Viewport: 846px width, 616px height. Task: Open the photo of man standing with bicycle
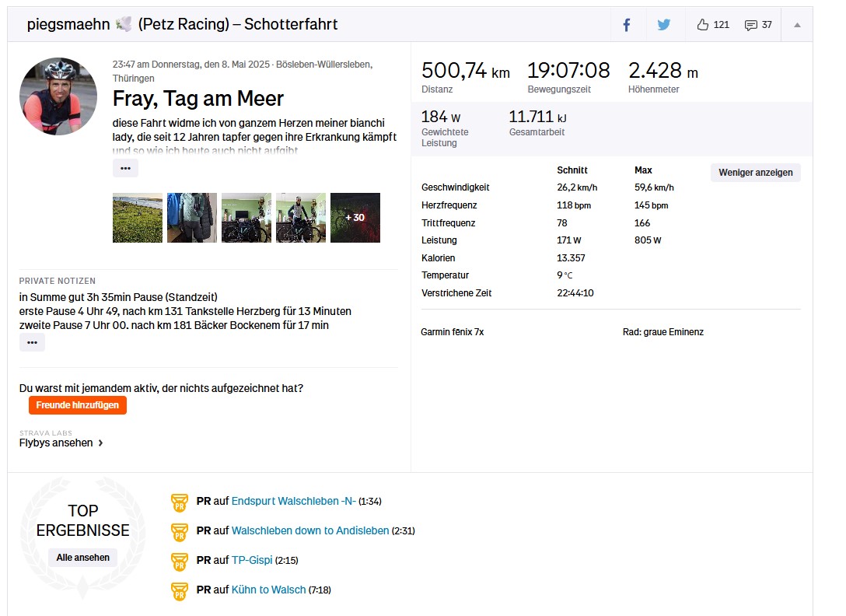[x=301, y=218]
